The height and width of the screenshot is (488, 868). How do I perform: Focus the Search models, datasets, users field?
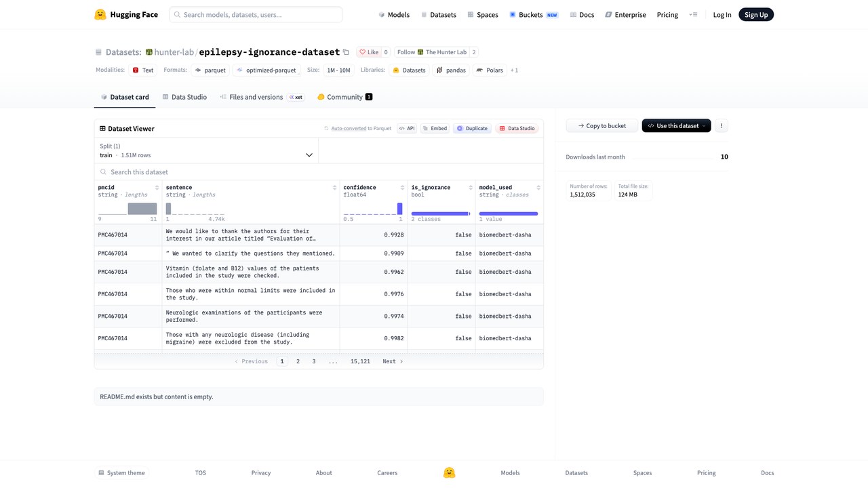tap(256, 14)
